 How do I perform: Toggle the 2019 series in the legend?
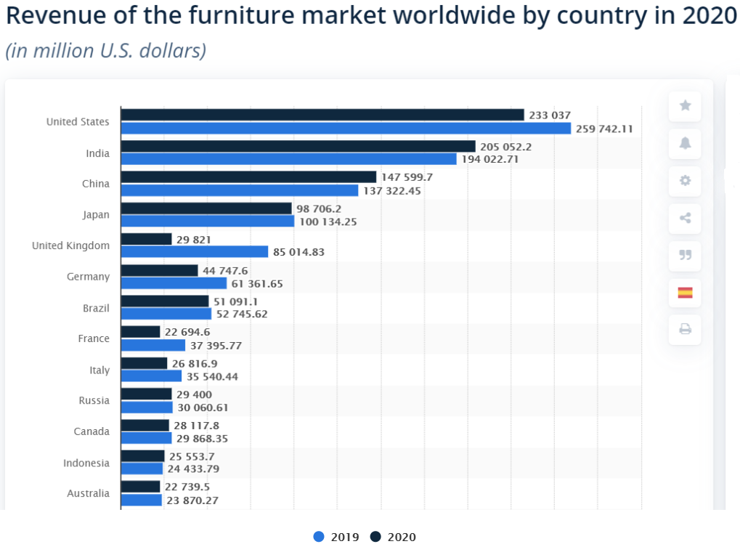click(x=337, y=537)
